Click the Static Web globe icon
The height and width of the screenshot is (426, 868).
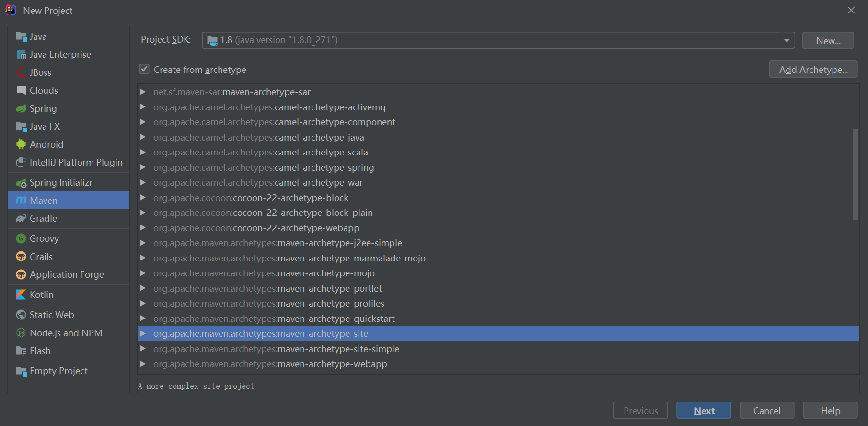click(21, 315)
